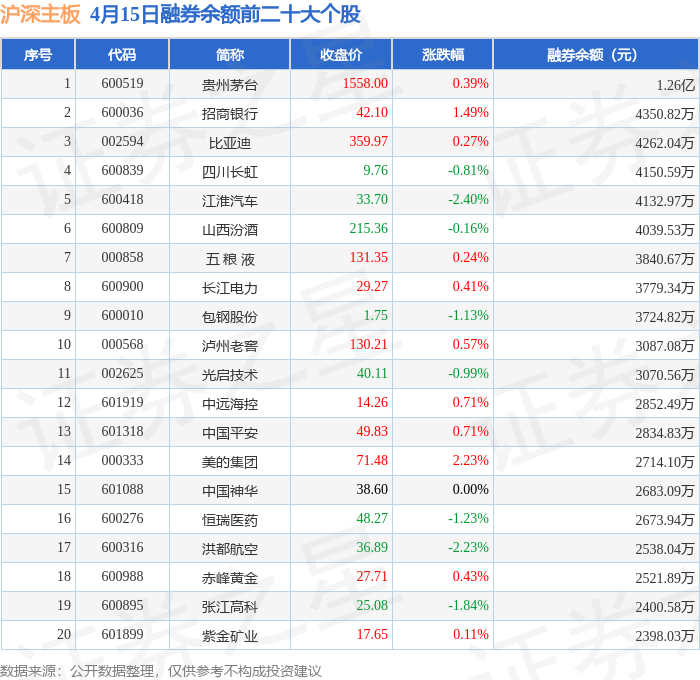Select stock code 000568
The height and width of the screenshot is (680, 700).
point(122,345)
